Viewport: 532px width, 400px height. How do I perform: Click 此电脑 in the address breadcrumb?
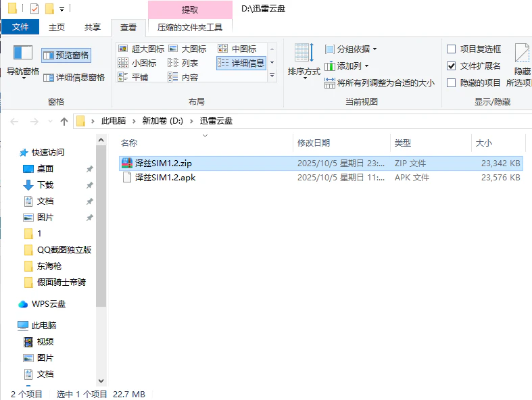pos(114,121)
